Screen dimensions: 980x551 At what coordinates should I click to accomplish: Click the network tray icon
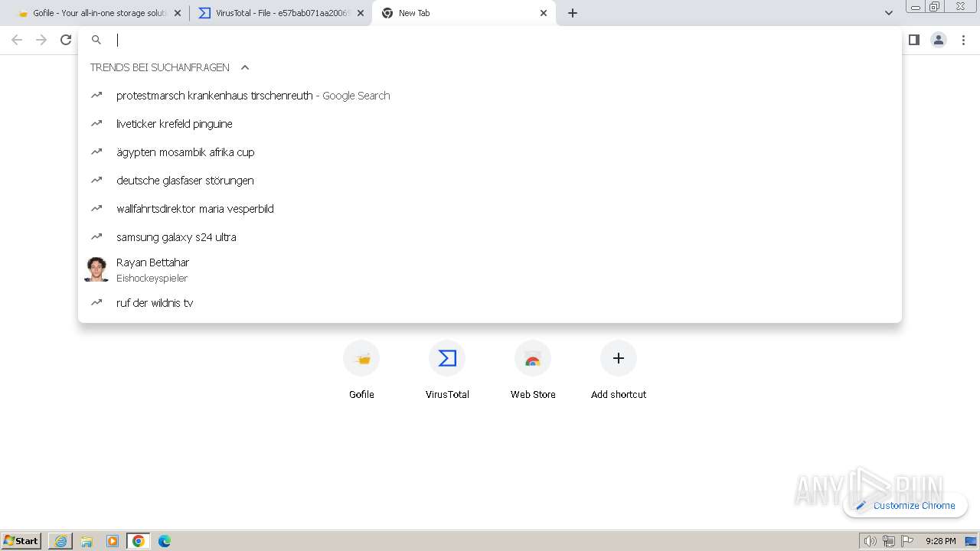[889, 541]
